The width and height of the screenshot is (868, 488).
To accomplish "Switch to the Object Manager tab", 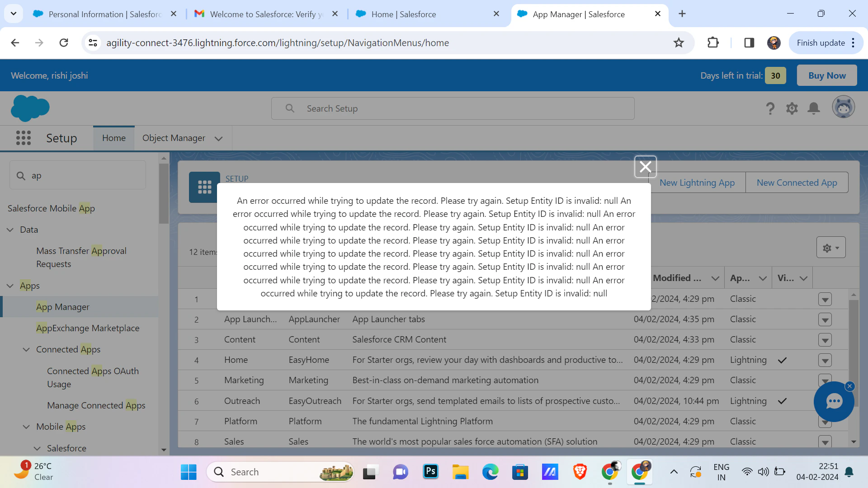I will pyautogui.click(x=174, y=138).
